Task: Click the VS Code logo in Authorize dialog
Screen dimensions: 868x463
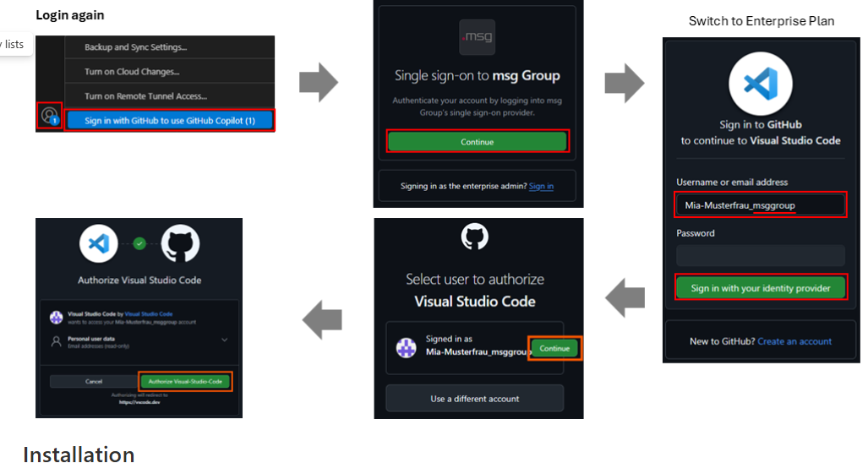Action: tap(99, 243)
